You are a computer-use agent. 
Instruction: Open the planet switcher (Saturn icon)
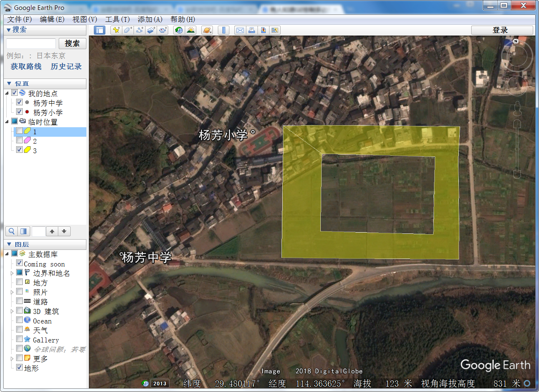(x=207, y=30)
